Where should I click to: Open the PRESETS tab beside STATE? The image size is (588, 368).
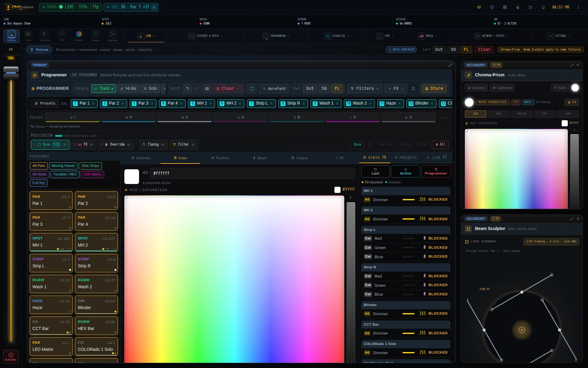(406, 158)
